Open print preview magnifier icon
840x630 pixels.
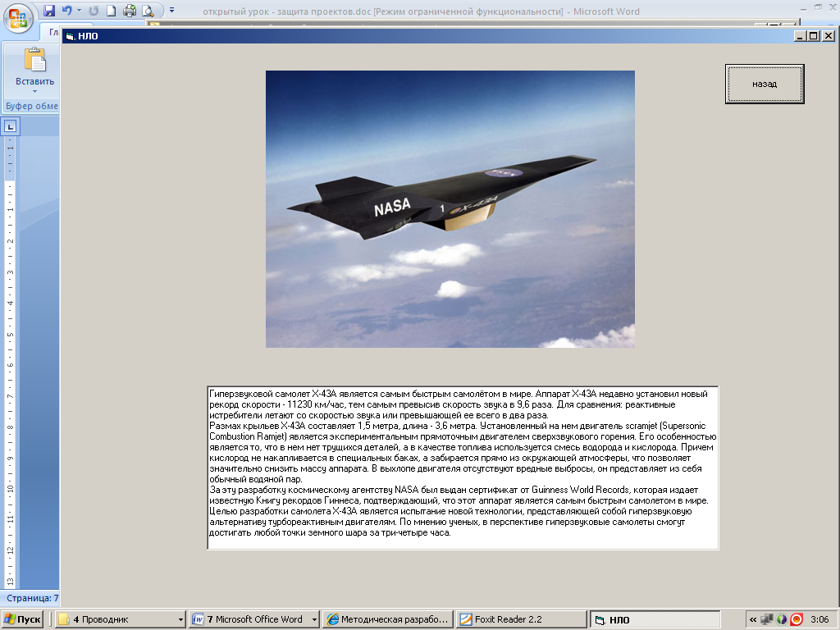[x=148, y=10]
